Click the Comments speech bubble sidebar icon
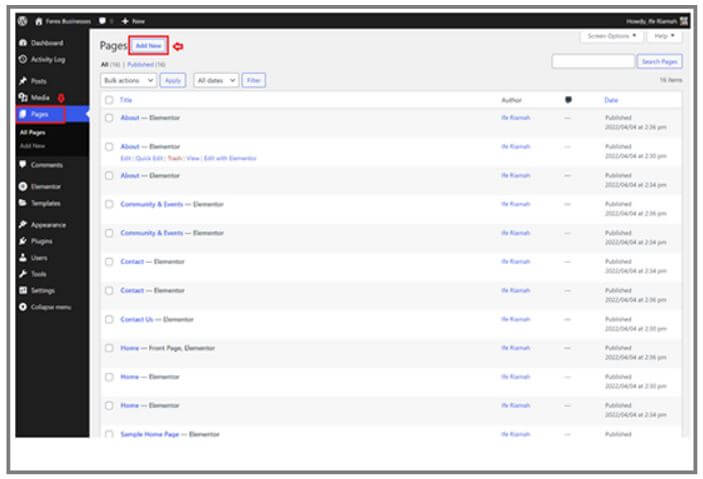Image resolution: width=703 pixels, height=479 pixels. pos(23,165)
